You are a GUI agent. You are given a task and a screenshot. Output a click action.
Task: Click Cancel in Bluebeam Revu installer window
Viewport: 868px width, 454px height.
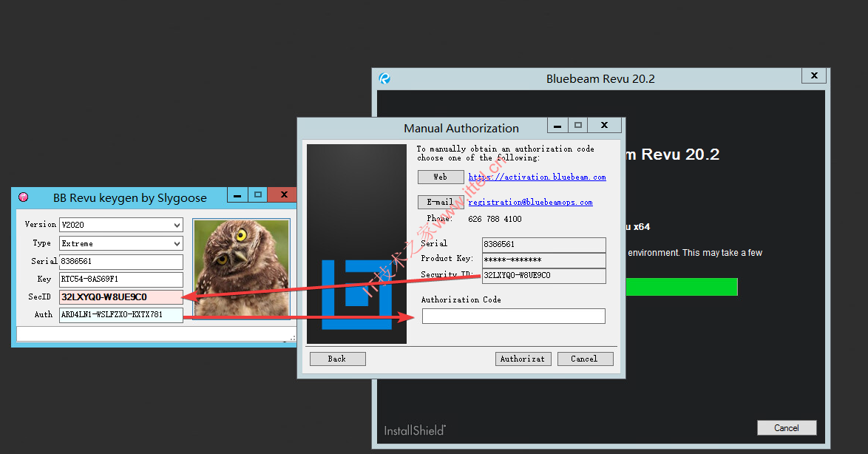tap(787, 428)
